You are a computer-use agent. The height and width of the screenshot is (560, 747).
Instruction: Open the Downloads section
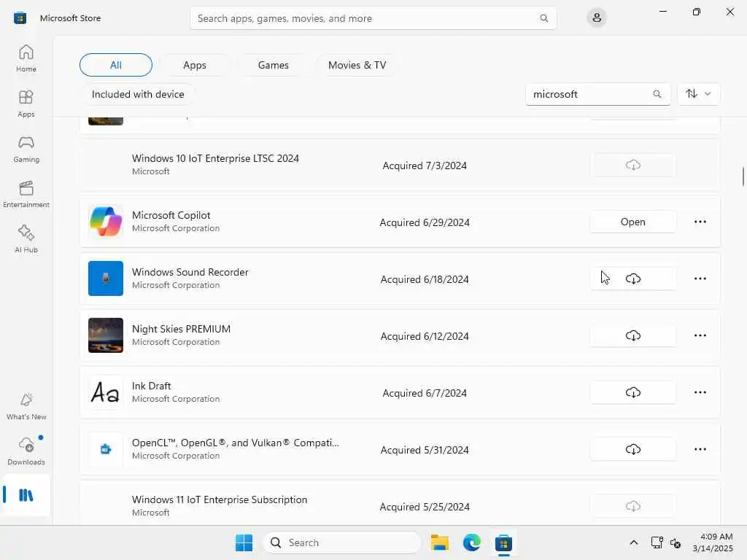pos(26,451)
